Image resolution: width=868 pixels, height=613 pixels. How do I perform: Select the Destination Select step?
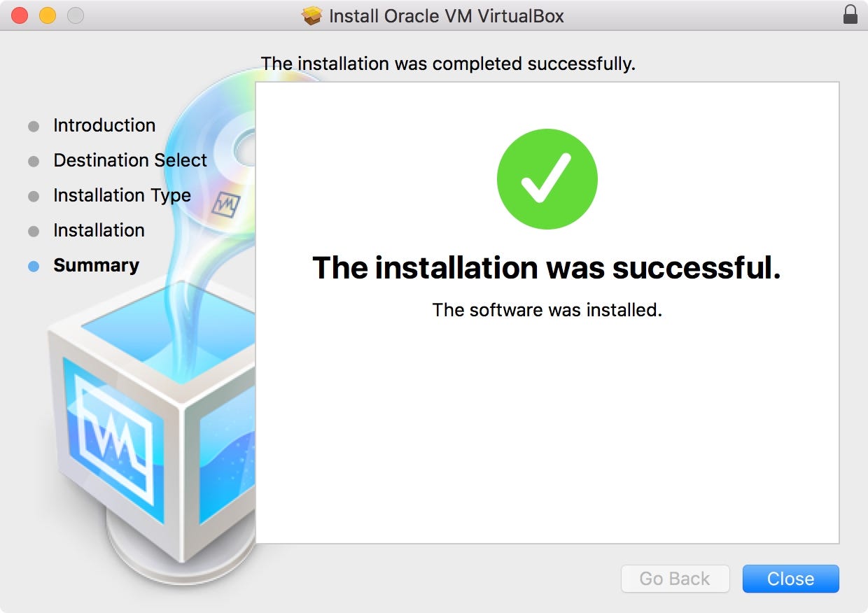click(130, 160)
